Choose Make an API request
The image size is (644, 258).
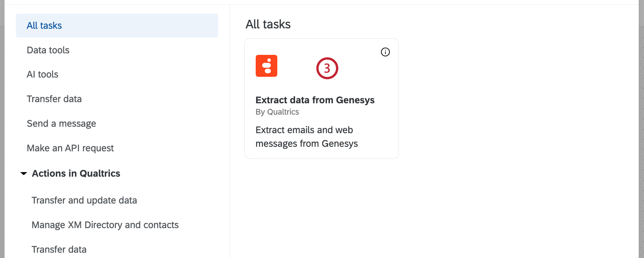coord(70,148)
